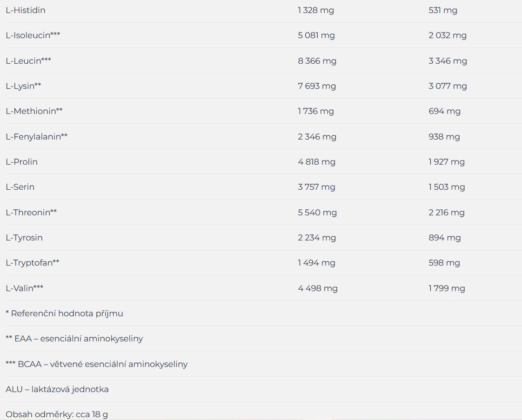Viewport: 522px width, 420px height.
Task: Click the Referenční hodnota příjmu footnote
Action: click(x=64, y=313)
